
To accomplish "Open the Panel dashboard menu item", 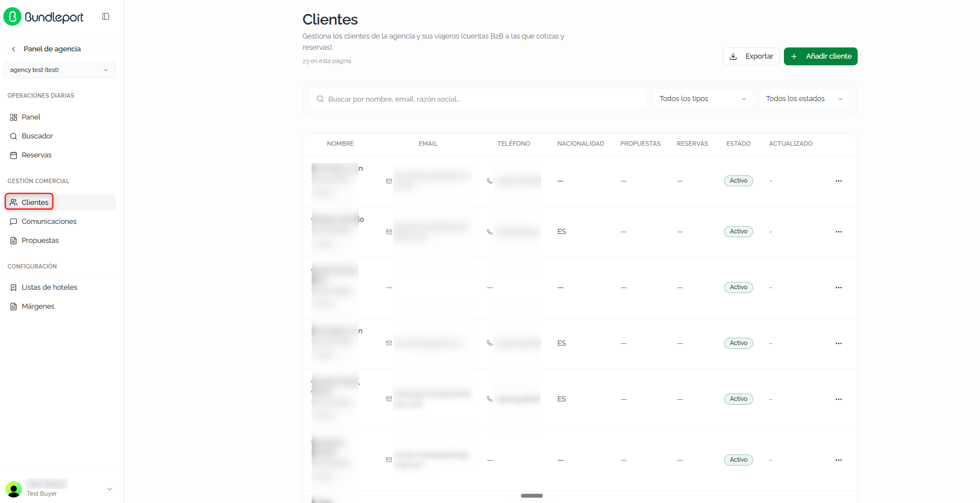I will point(59,117).
